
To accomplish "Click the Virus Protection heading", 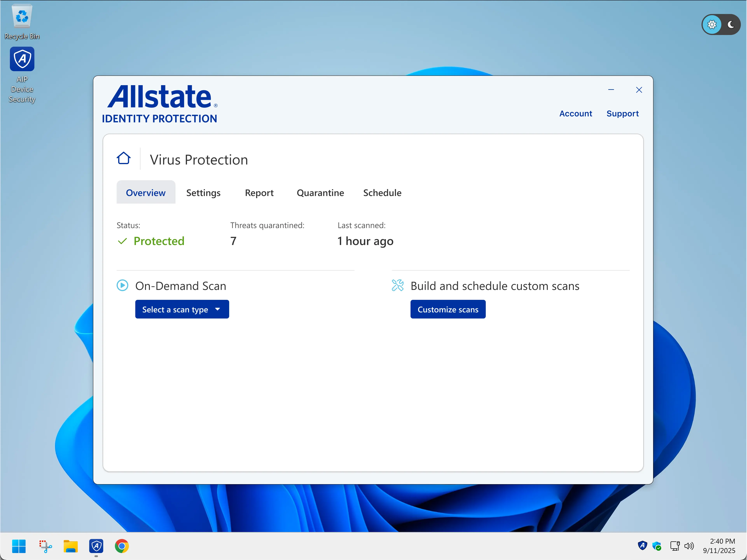I will (199, 159).
